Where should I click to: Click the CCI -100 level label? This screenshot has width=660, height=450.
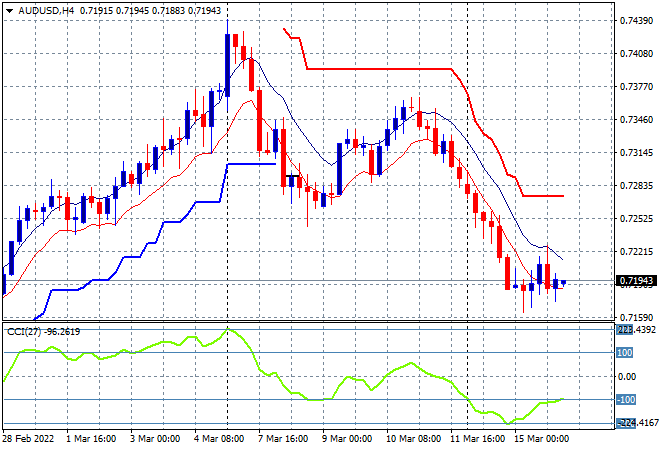tap(623, 401)
